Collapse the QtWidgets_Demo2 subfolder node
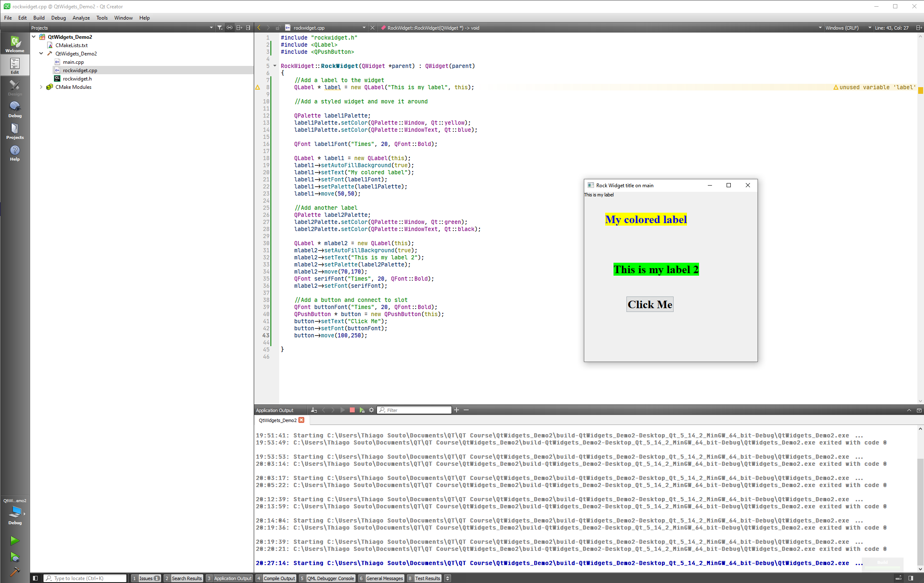Screen dimensions: 924x583 click(x=41, y=53)
